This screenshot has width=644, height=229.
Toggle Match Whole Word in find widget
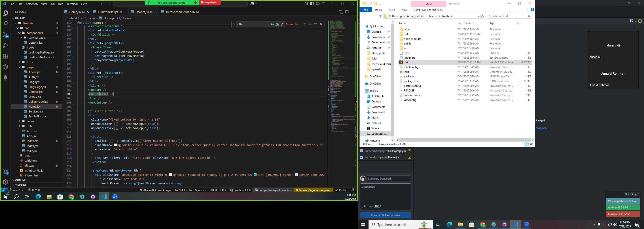click(x=277, y=24)
